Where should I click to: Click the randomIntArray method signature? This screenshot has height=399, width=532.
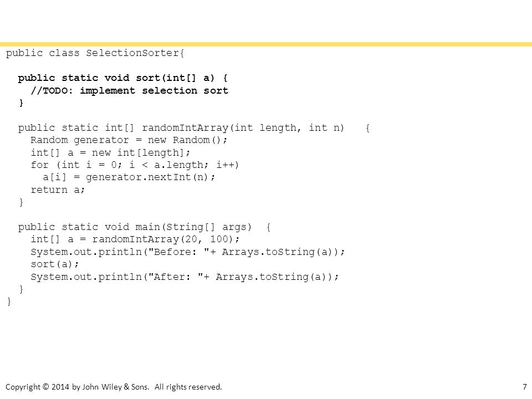181,128
